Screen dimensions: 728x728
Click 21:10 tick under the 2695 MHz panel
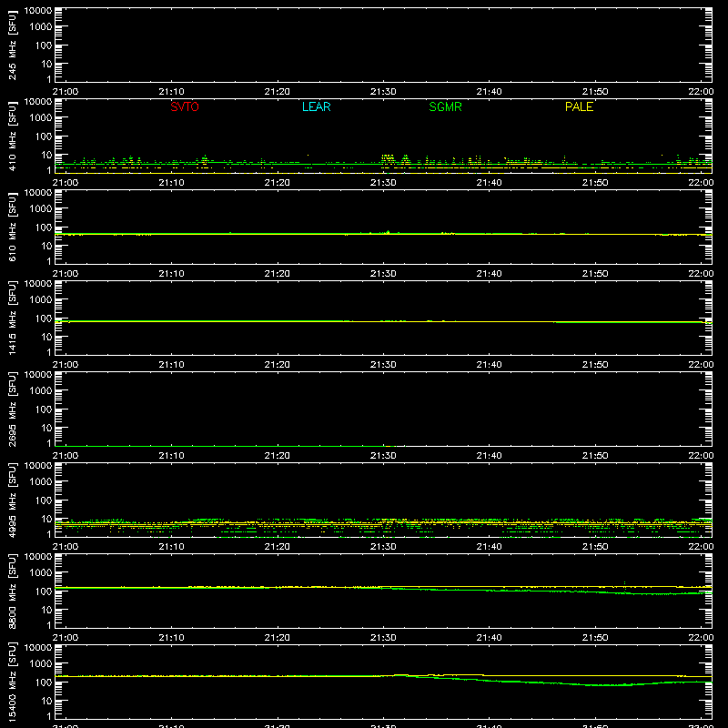(x=171, y=456)
